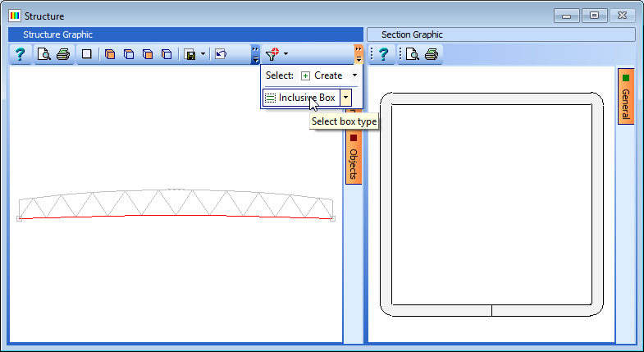Open the save view dropdown arrow

pos(203,54)
